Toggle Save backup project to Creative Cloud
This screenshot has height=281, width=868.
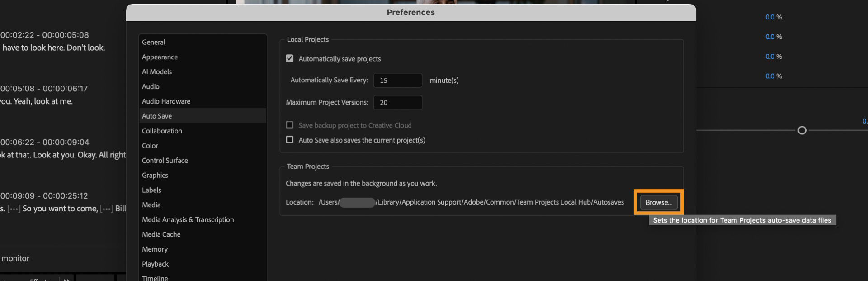click(x=290, y=125)
